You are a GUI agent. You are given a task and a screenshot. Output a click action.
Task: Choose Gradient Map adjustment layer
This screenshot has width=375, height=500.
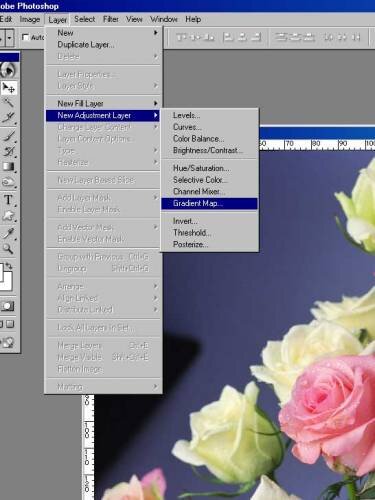[x=209, y=203]
